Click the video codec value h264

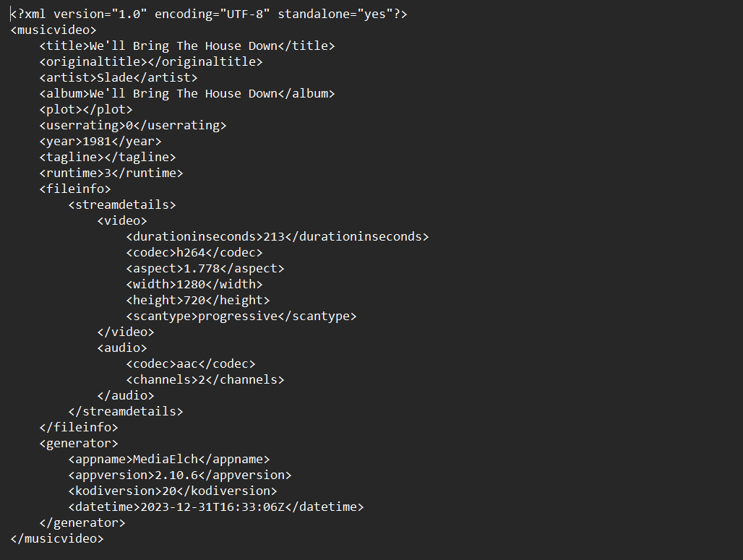(x=191, y=252)
